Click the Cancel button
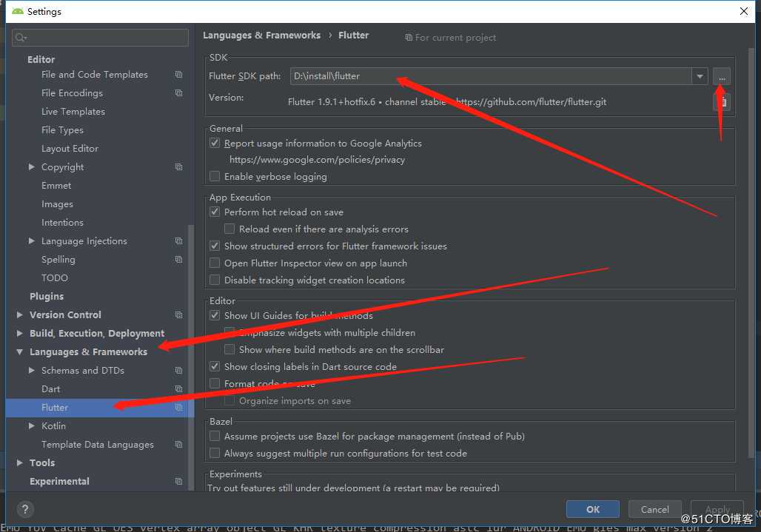 [654, 509]
